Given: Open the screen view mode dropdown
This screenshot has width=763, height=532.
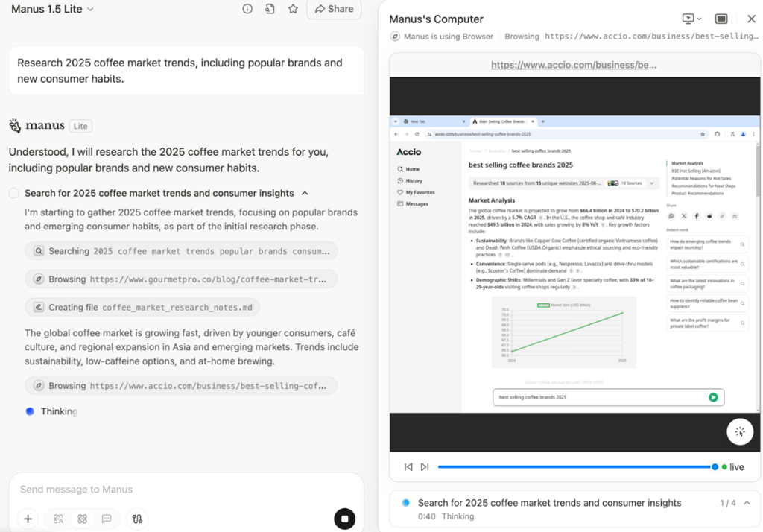Looking at the screenshot, I should point(691,19).
